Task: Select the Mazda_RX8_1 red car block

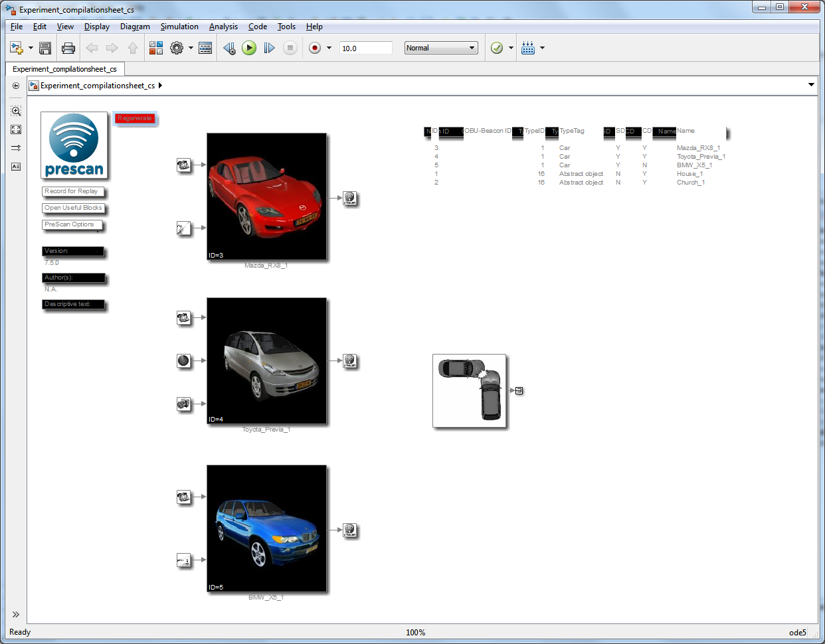Action: pos(267,197)
